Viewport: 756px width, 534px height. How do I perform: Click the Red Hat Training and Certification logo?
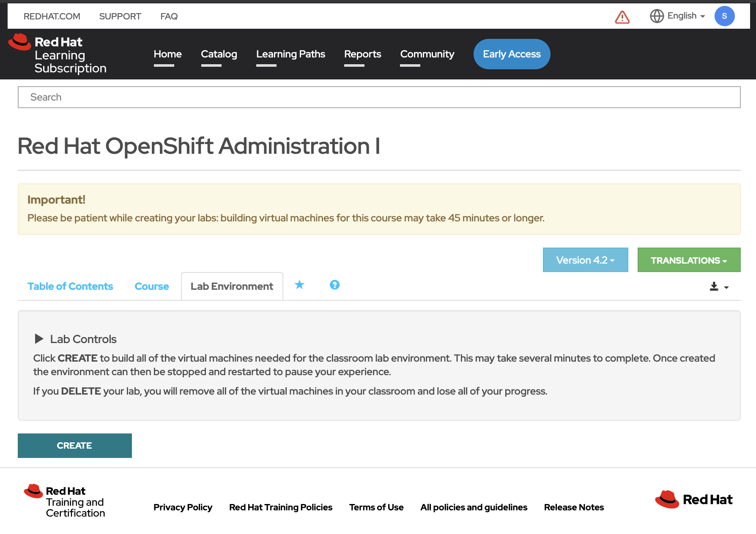(64, 500)
